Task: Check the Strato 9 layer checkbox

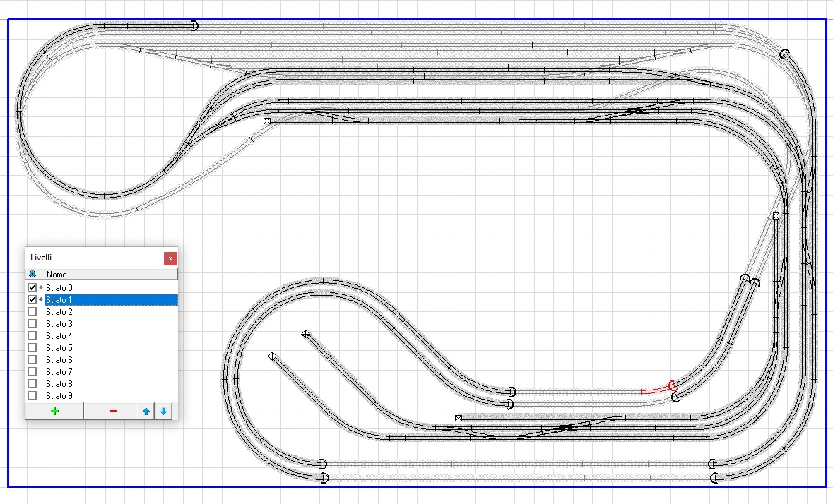Action: 32,396
